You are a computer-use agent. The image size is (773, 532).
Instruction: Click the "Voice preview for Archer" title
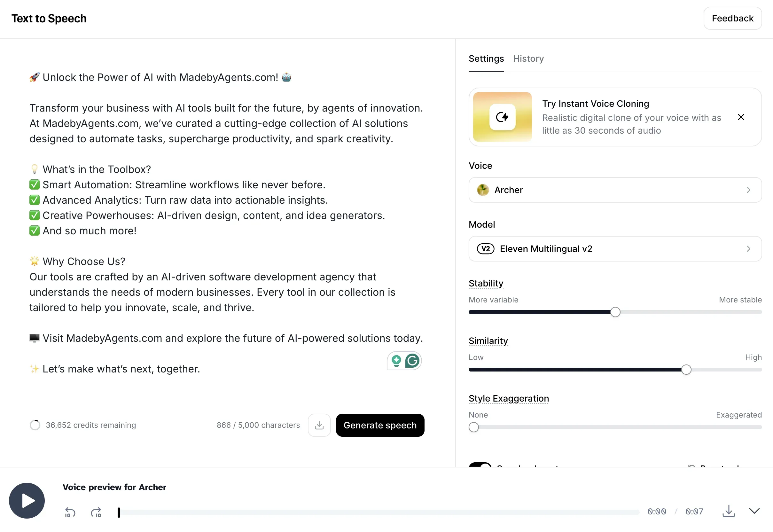pos(114,487)
